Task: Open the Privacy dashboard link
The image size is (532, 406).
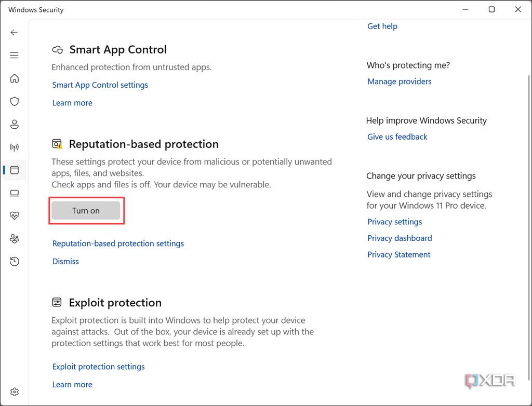Action: point(400,238)
